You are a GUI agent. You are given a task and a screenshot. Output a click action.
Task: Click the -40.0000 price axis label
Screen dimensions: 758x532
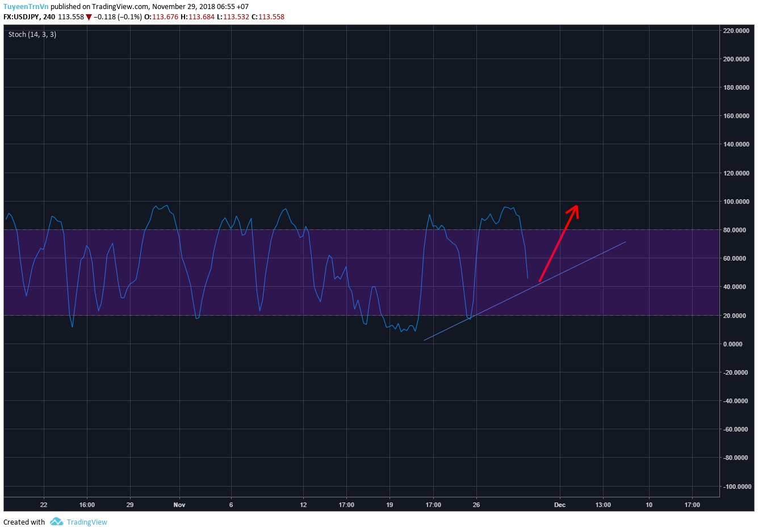pyautogui.click(x=735, y=401)
